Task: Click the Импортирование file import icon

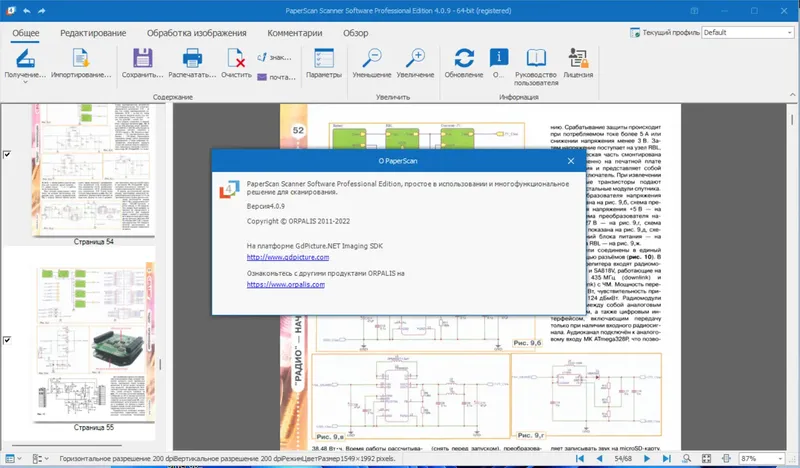Action: point(81,59)
